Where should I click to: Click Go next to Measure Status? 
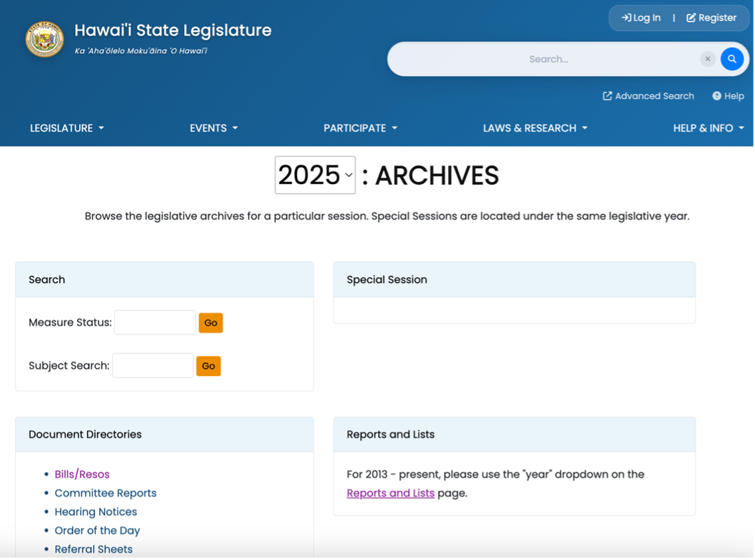click(211, 323)
